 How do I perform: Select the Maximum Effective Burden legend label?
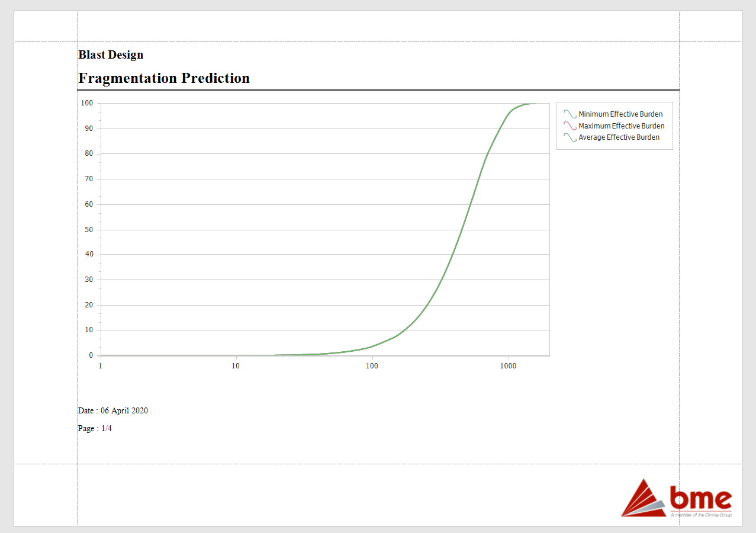click(x=621, y=126)
